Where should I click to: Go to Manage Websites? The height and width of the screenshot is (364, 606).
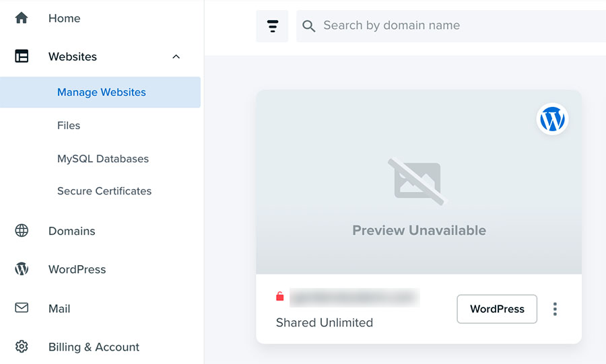(100, 92)
